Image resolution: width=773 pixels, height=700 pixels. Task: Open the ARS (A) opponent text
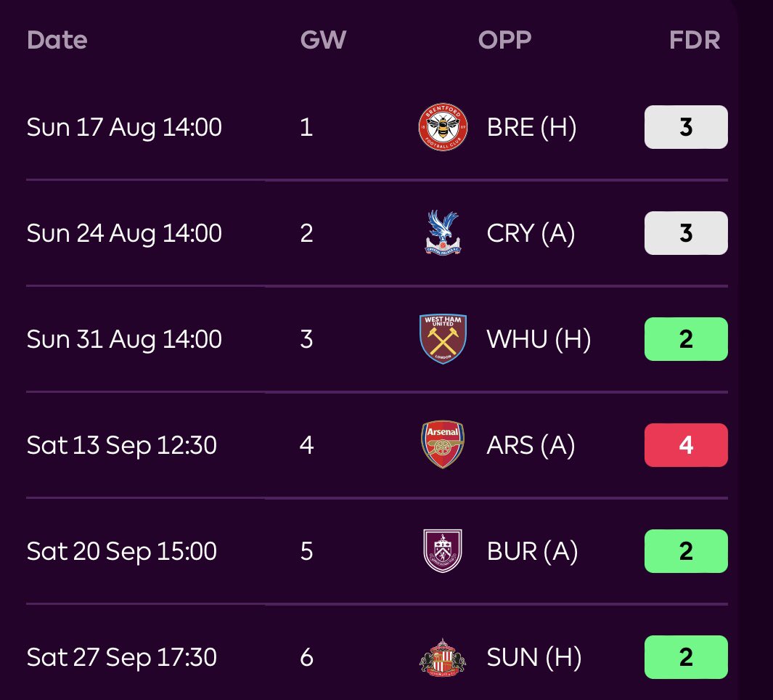coord(531,445)
